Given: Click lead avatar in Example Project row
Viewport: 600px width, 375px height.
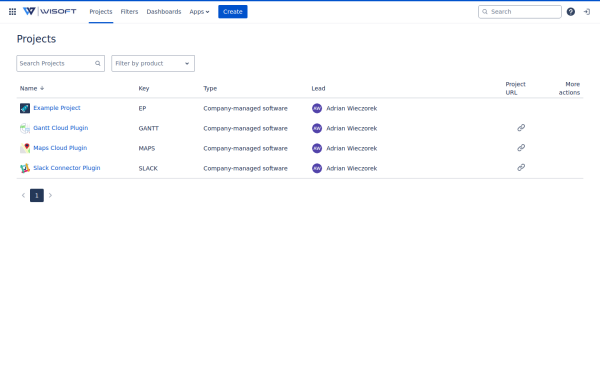Looking at the screenshot, I should coord(317,108).
